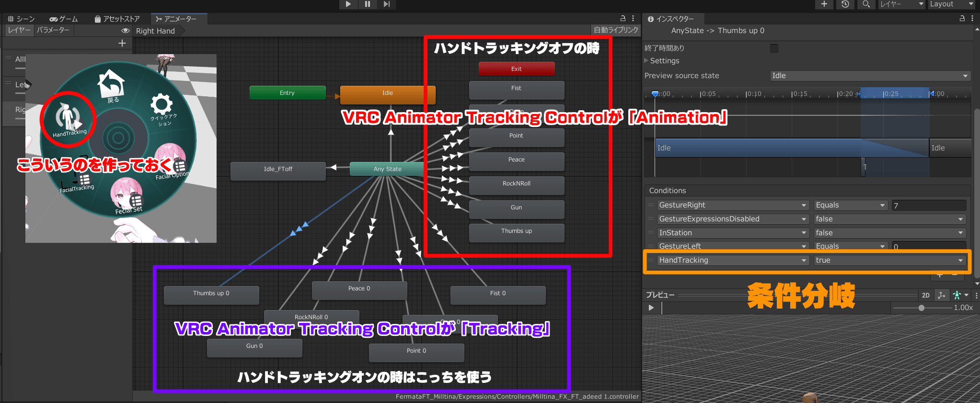This screenshot has width=980, height=403.
Task: Switch to the シーン tab
Action: [x=22, y=19]
